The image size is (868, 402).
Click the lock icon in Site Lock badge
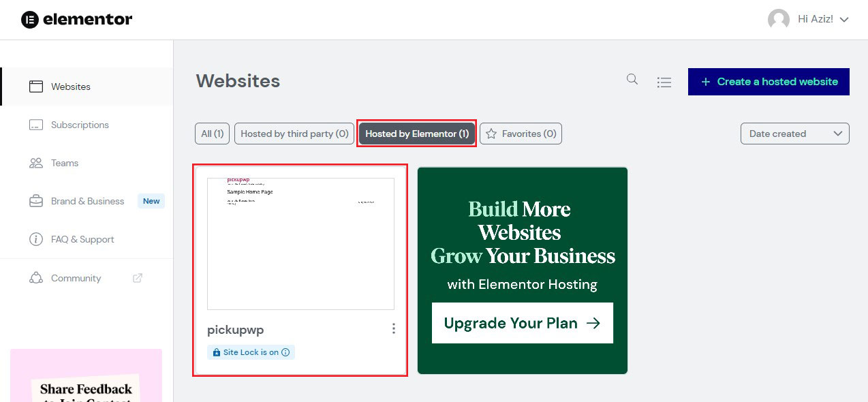click(x=217, y=353)
